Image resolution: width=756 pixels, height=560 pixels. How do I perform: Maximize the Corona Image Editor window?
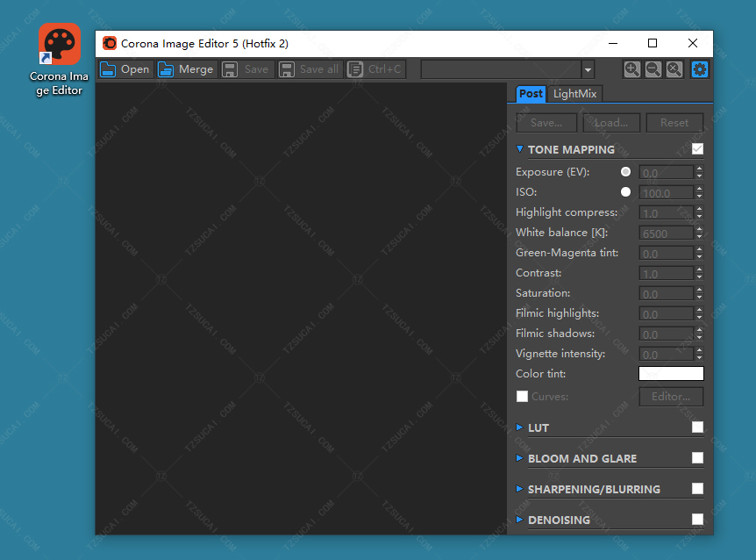(x=653, y=43)
